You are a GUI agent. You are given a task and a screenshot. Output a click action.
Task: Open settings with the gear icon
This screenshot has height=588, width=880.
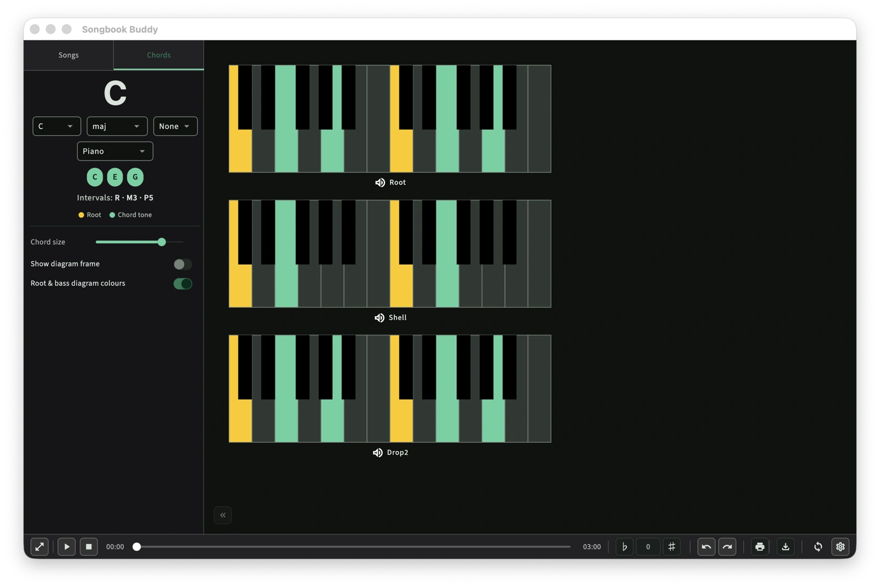pos(840,547)
